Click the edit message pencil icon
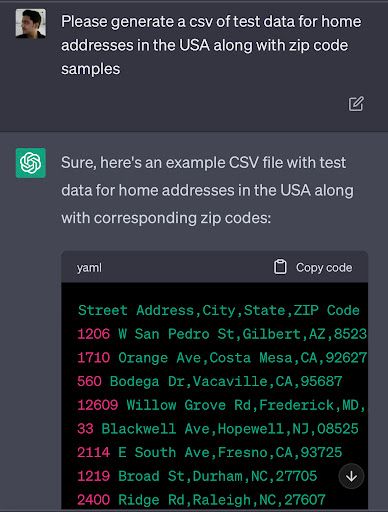Image resolution: width=388 pixels, height=512 pixels. click(x=356, y=104)
